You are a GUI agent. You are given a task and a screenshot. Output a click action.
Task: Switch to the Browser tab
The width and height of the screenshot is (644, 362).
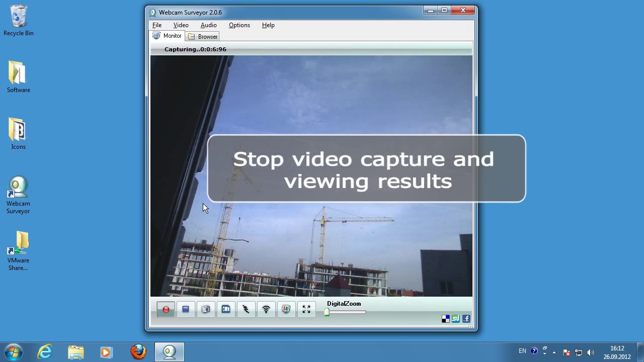(x=203, y=37)
